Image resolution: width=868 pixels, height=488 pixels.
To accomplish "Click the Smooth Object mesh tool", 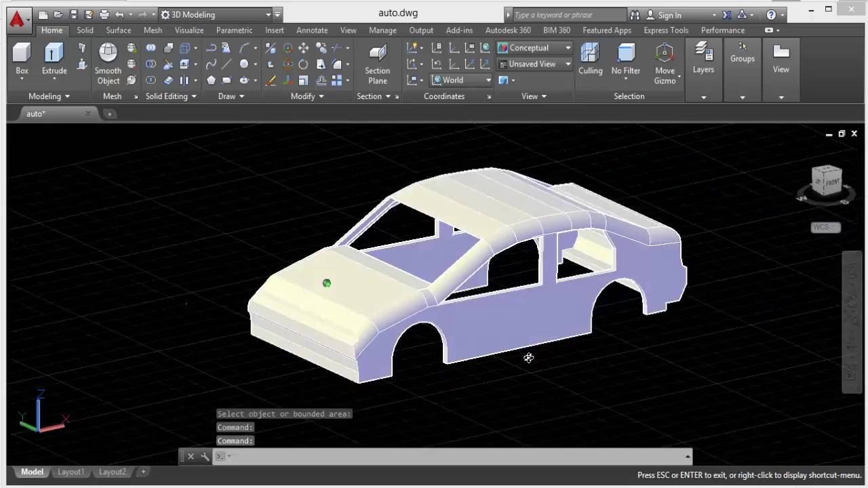I will 108,64.
